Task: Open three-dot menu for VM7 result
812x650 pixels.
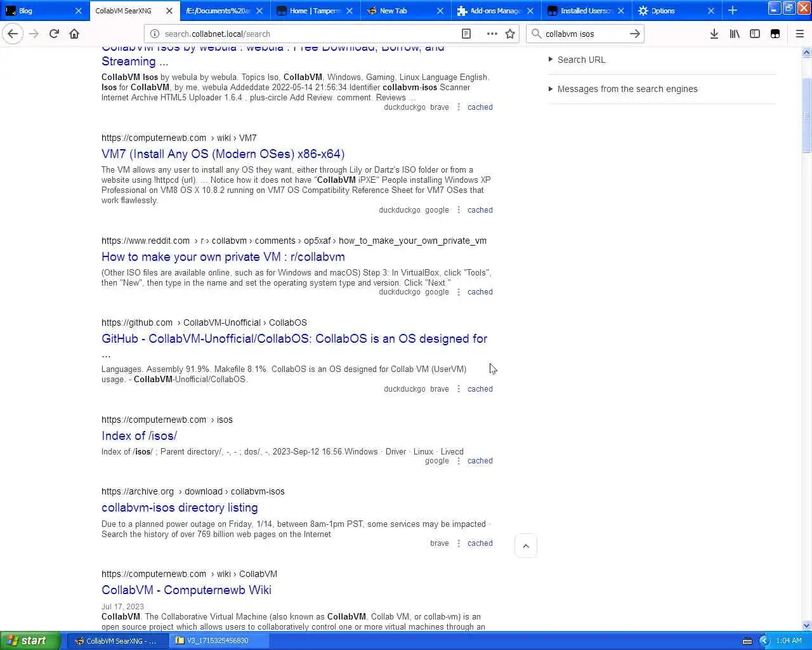Action: [x=459, y=210]
